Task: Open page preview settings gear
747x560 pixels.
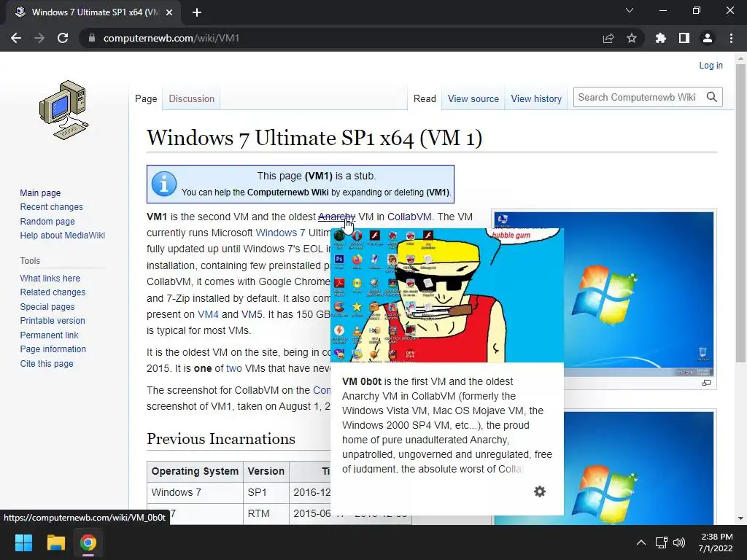Action: tap(539, 491)
